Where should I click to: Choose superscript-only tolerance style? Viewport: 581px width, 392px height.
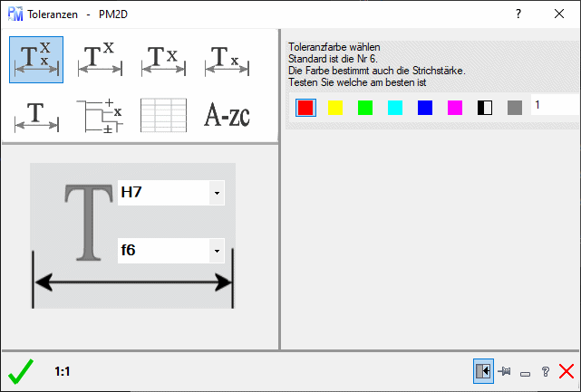pyautogui.click(x=100, y=60)
